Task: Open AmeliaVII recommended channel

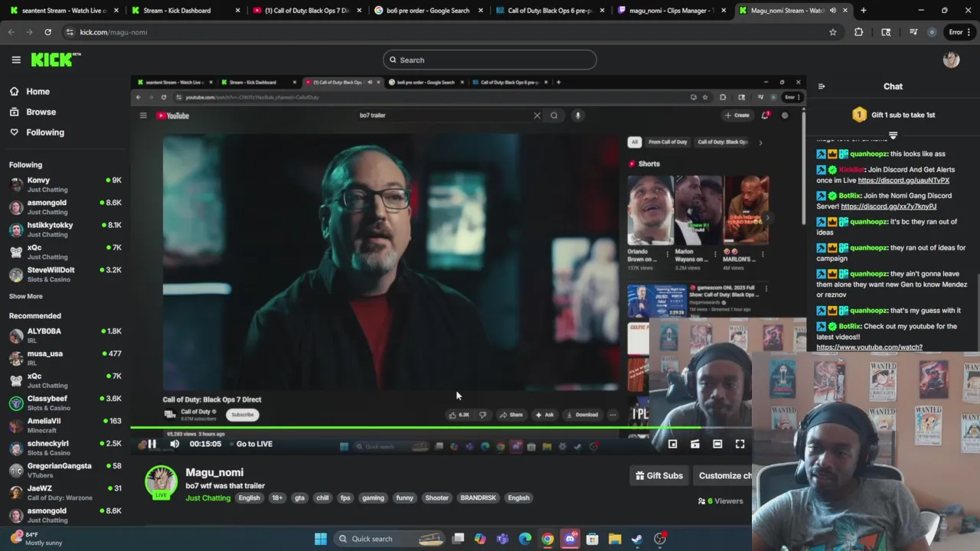Action: pos(65,425)
